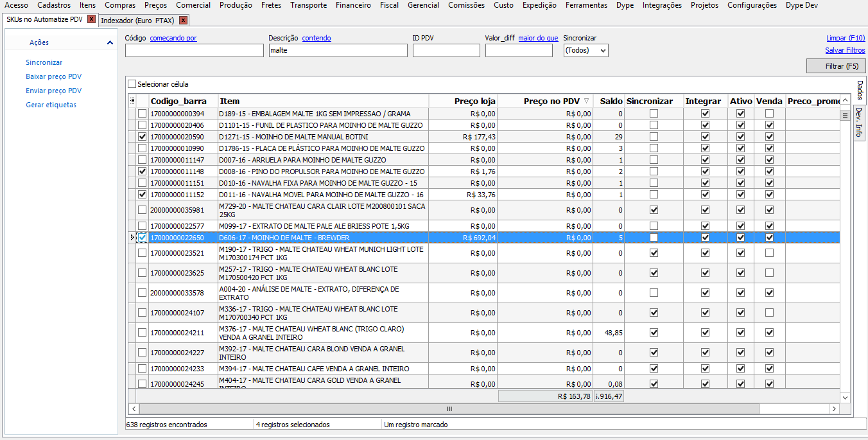Click Baixar preço PDV action
This screenshot has height=440, width=868.
(x=53, y=76)
